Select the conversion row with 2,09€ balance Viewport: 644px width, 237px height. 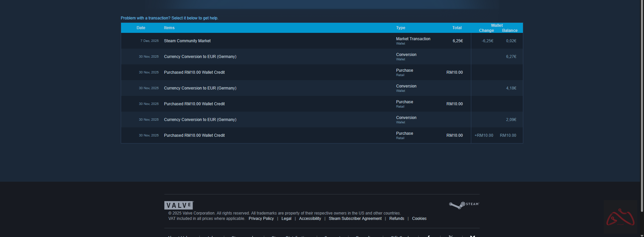(x=200, y=120)
